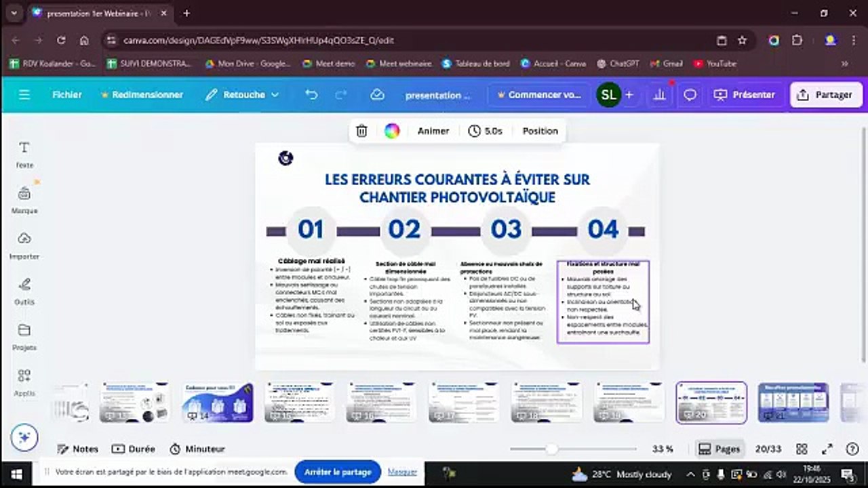Viewport: 868px width, 488px height.
Task: Undo the last action
Action: 311,95
